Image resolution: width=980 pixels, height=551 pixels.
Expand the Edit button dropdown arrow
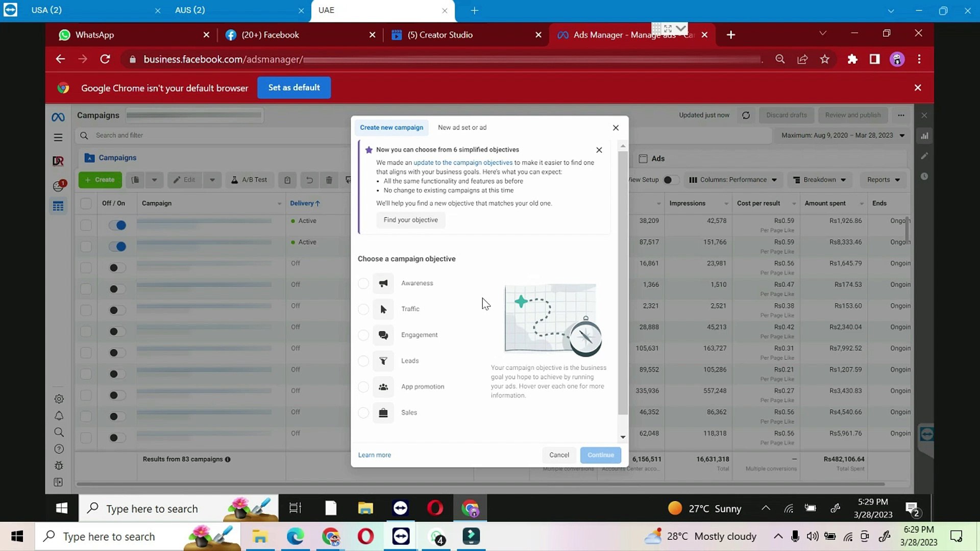[x=212, y=180]
